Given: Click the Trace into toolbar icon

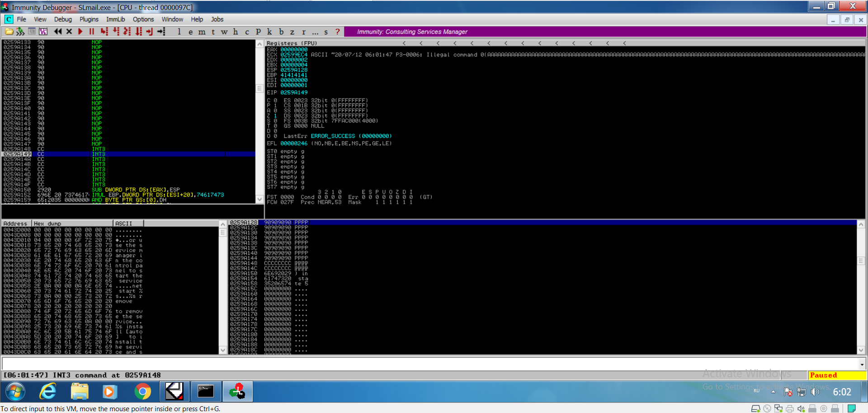Looking at the screenshot, I should coord(127,32).
